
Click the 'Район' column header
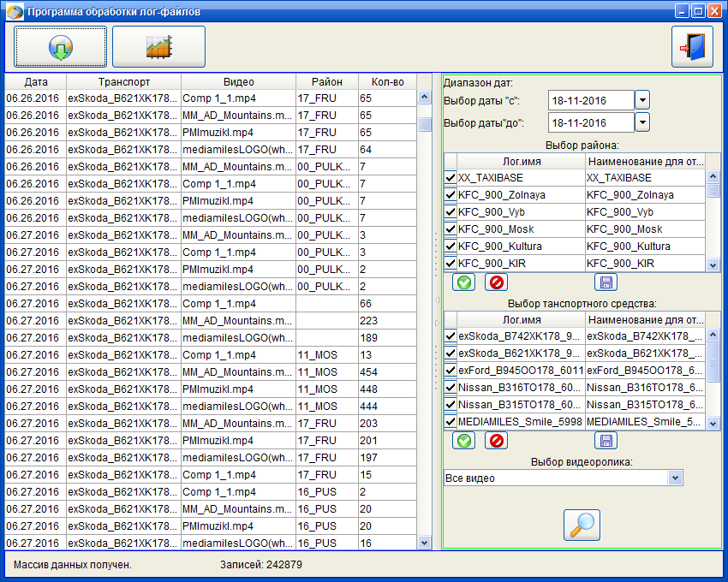327,82
